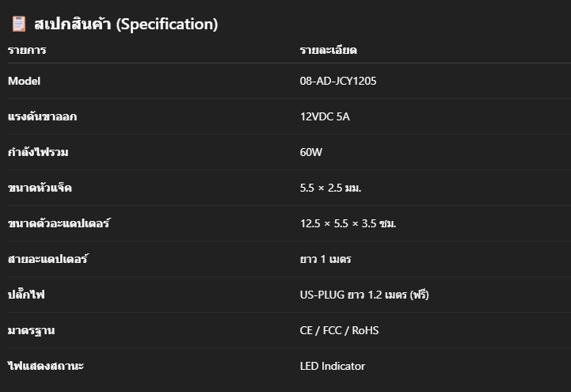571x392 pixels.
Task: Click the ขนาดตัวอะแดปเตอร์ row label
Action: 59,223
